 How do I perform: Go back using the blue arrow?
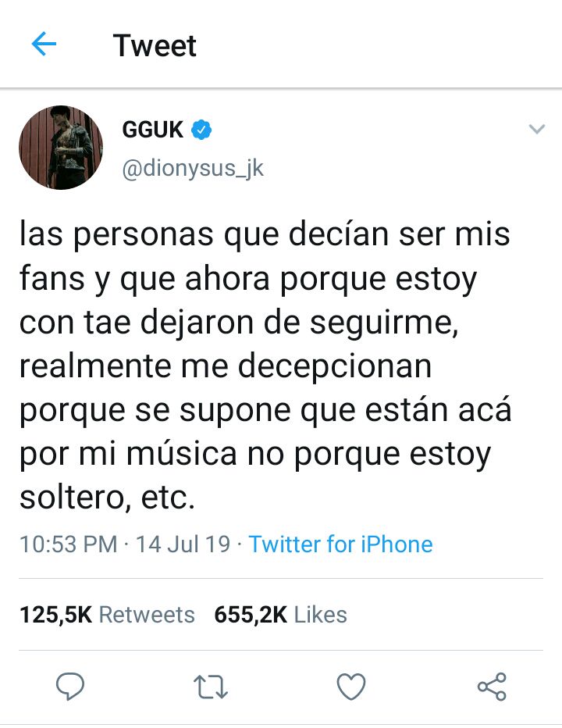pos(44,44)
